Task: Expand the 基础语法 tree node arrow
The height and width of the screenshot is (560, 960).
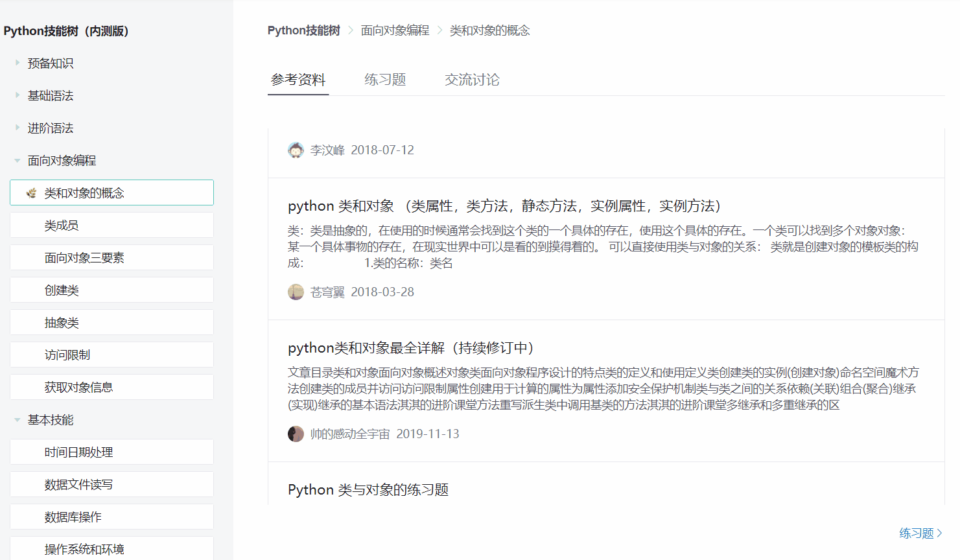Action: click(18, 95)
